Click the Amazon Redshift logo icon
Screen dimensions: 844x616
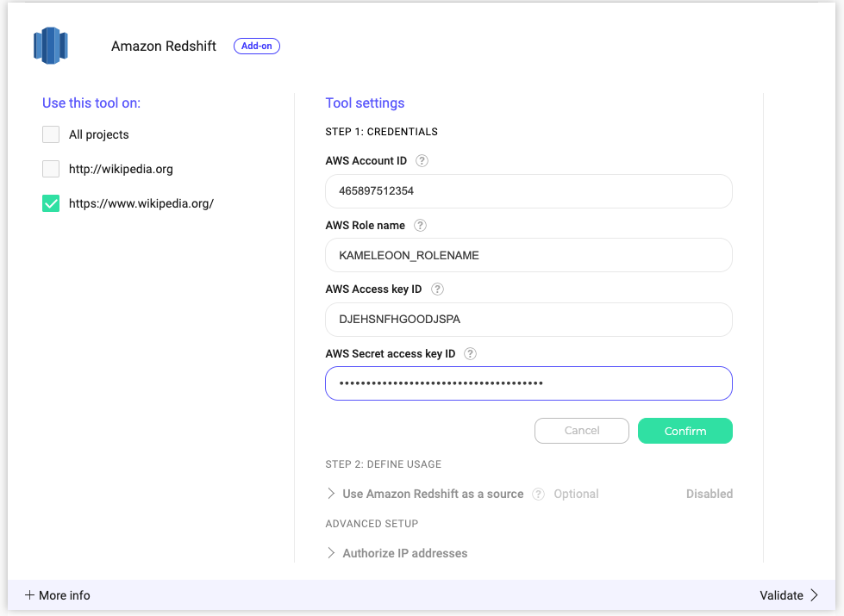point(51,46)
